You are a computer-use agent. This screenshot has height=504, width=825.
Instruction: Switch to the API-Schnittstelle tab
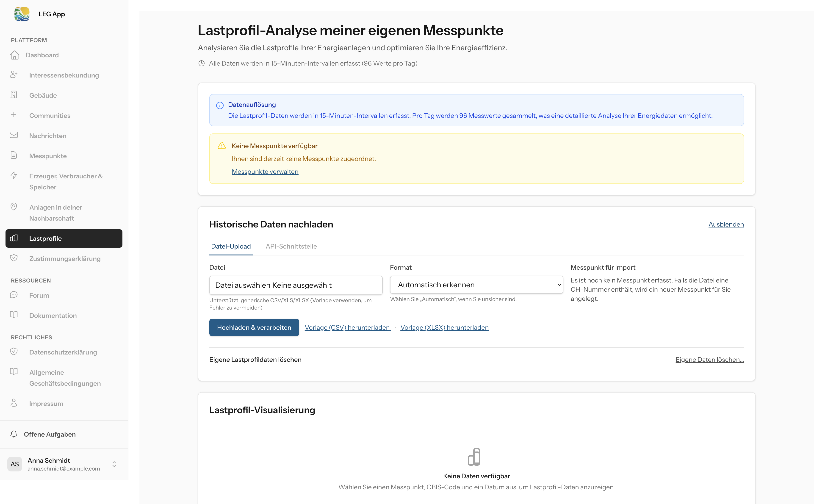coord(291,246)
